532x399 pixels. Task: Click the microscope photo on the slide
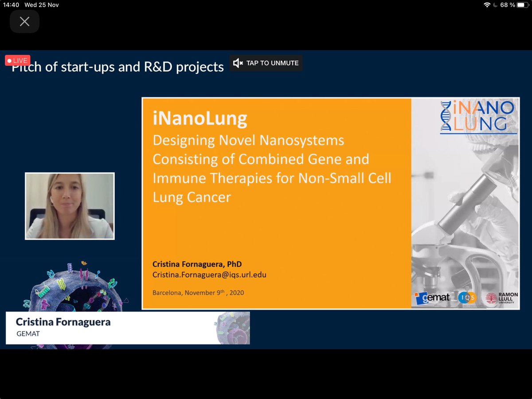click(x=465, y=203)
